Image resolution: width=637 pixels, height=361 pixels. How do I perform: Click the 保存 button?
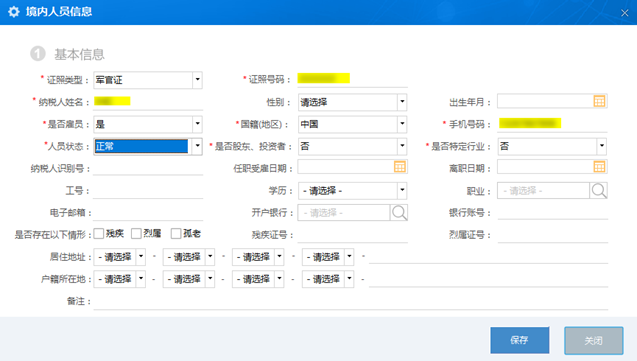(520, 340)
